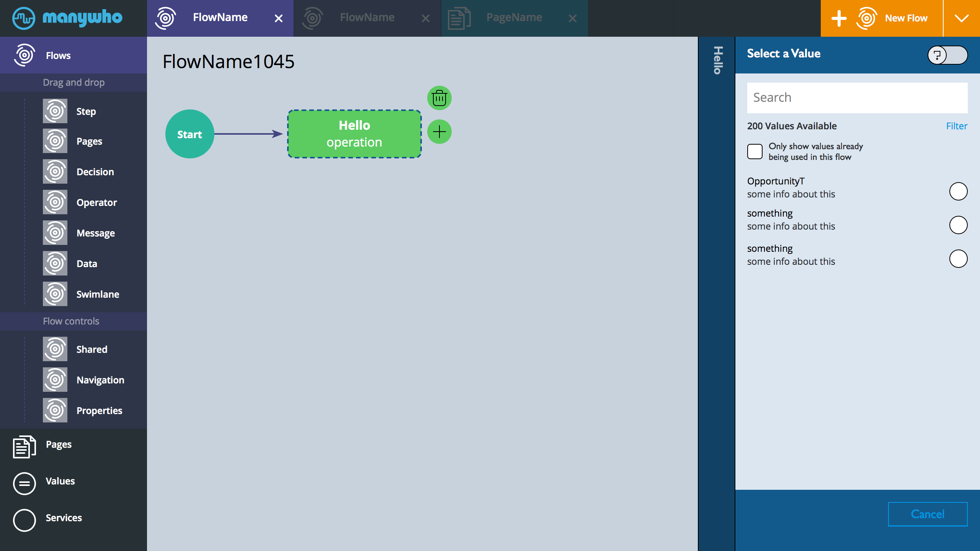980x551 pixels.
Task: Close the second, dimmed FlowName tab
Action: coord(426,18)
